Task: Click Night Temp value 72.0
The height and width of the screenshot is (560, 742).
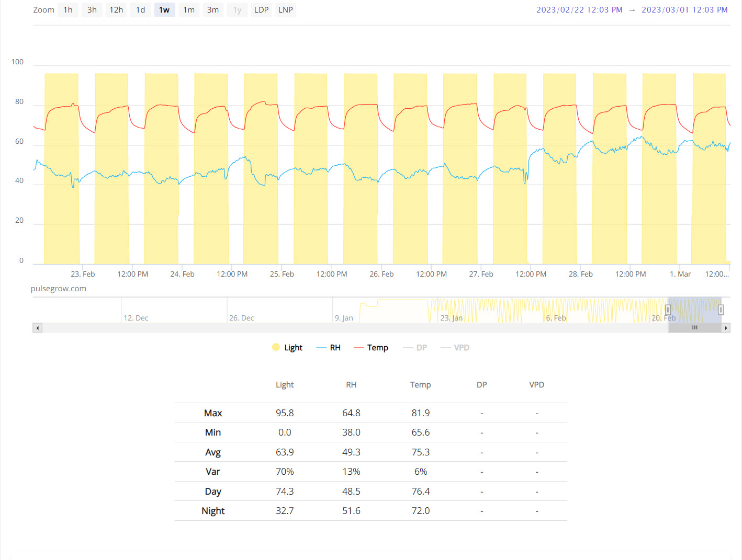Action: point(421,511)
